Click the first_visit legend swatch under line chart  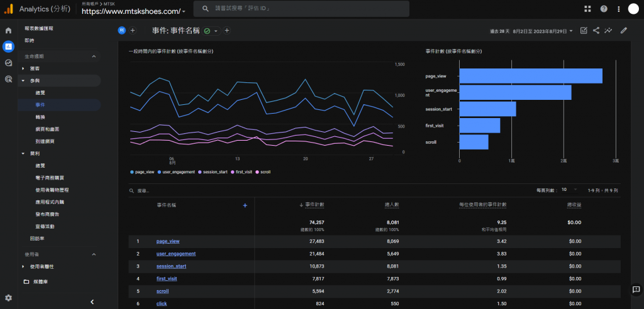point(233,172)
